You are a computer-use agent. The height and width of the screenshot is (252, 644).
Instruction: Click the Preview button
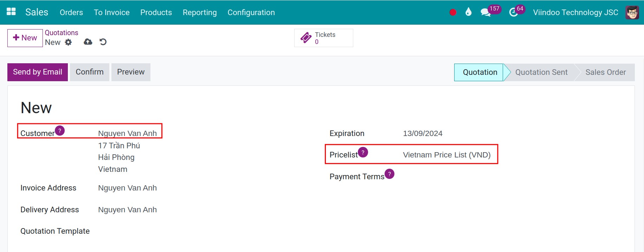pyautogui.click(x=131, y=72)
